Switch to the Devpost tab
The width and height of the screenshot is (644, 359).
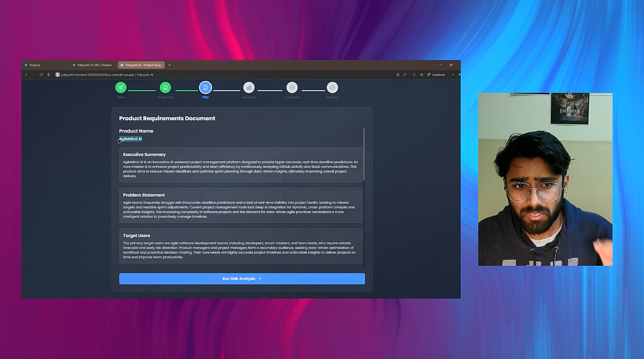click(x=45, y=65)
